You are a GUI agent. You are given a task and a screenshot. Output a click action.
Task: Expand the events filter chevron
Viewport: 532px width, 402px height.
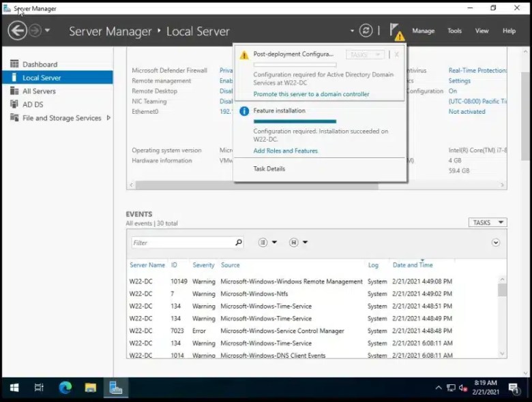(495, 243)
